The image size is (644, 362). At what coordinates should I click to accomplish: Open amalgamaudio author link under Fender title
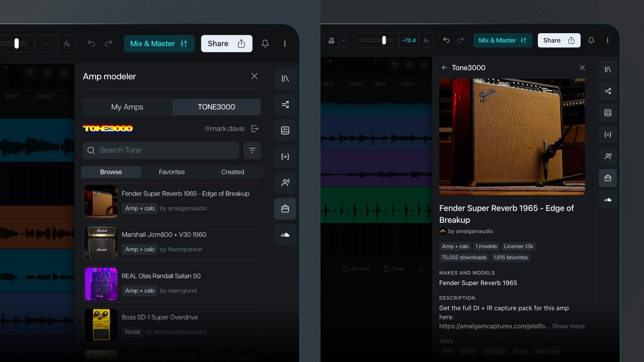[x=470, y=231]
